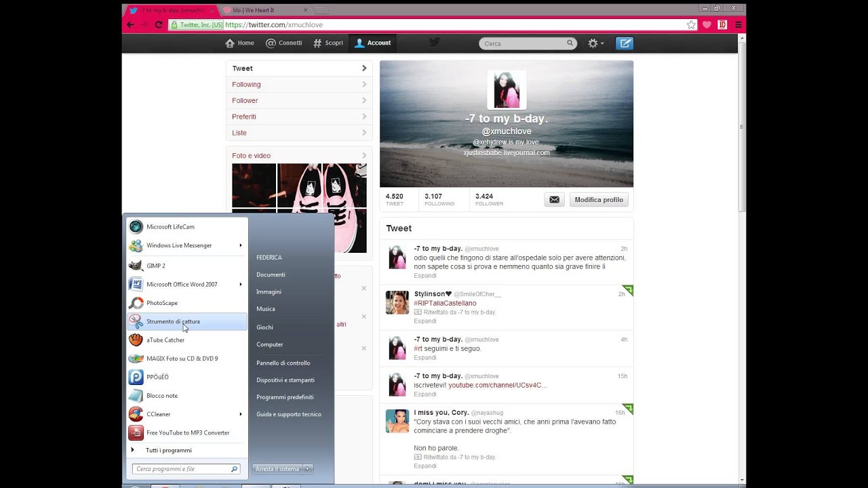Click the search magnifier icon in Cerca
Viewport: 868px width, 488px height.
570,43
